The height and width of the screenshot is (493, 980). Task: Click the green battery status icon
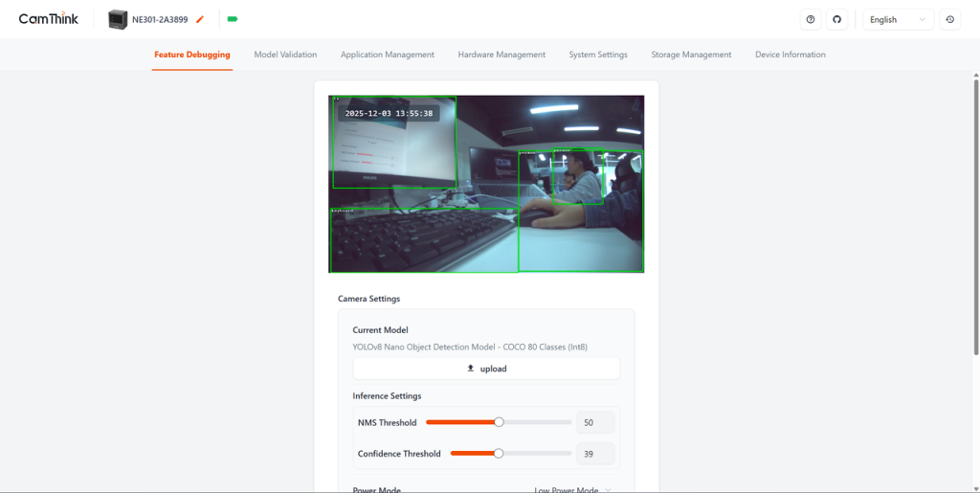click(x=232, y=19)
